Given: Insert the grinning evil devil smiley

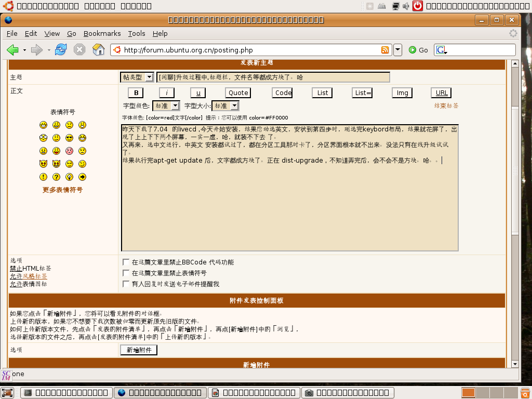Looking at the screenshot, I should click(56, 164).
